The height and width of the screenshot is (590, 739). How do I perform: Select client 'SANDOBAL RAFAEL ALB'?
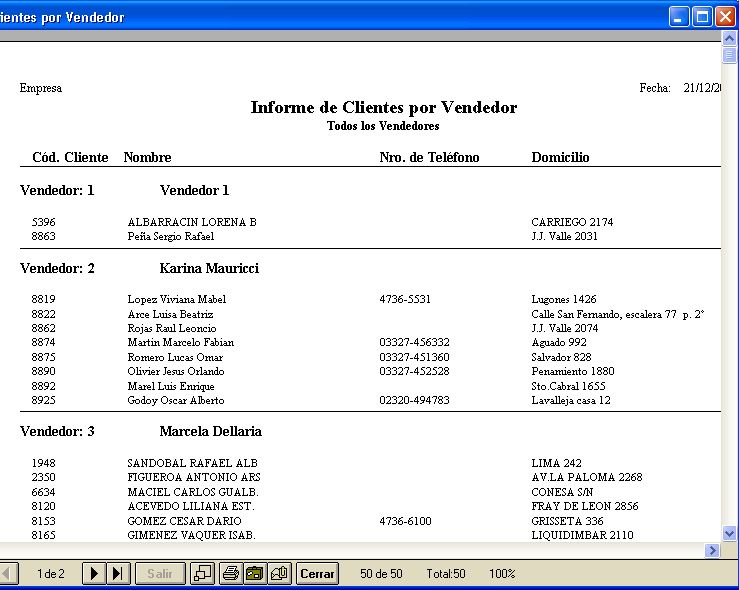pos(192,463)
